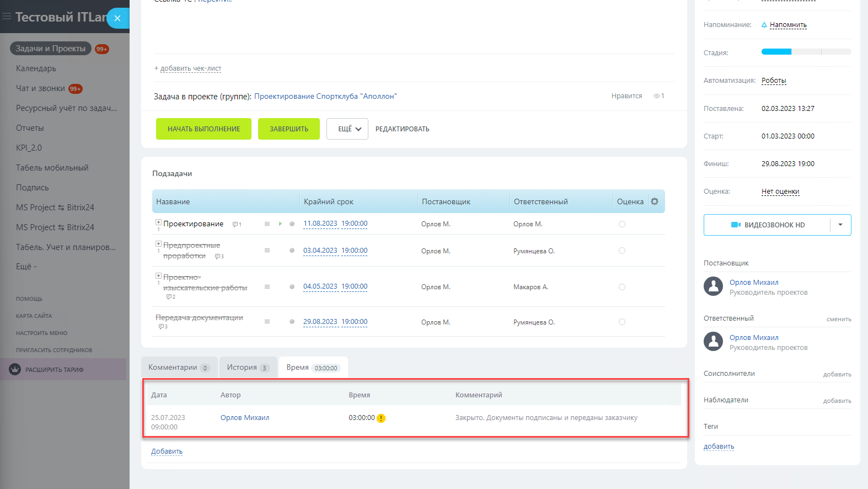Close the side panel with the X
This screenshot has height=489, width=868.
[117, 18]
